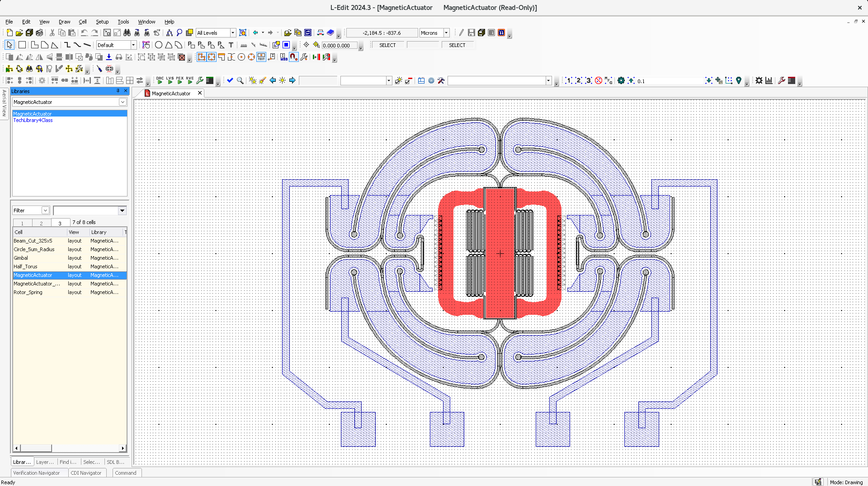Select the text label tool
868x486 pixels.
[x=231, y=45]
